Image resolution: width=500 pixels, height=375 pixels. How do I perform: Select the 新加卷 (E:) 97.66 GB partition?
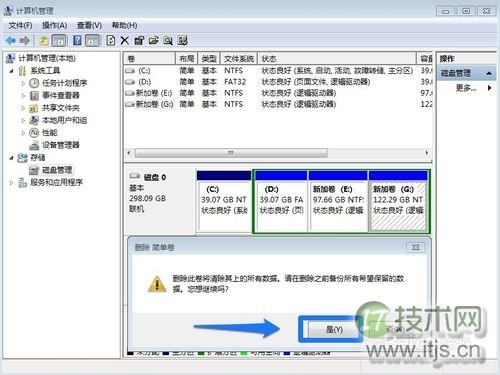click(338, 201)
